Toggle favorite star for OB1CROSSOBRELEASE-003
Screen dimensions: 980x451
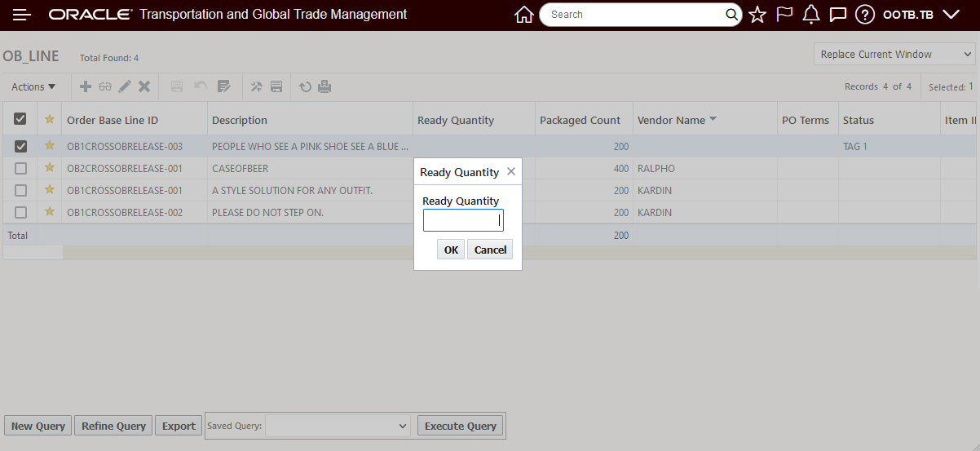[x=50, y=146]
